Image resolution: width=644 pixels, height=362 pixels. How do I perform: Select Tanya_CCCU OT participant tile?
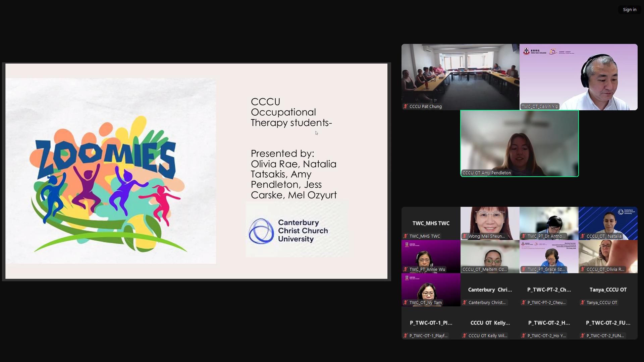click(x=608, y=290)
